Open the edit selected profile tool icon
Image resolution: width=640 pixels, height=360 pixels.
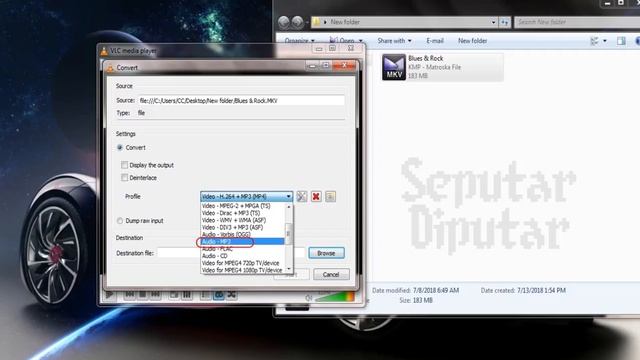302,196
